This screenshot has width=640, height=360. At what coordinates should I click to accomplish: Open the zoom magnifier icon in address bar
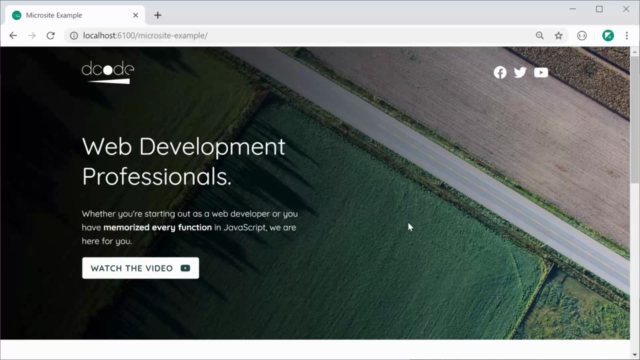[540, 36]
